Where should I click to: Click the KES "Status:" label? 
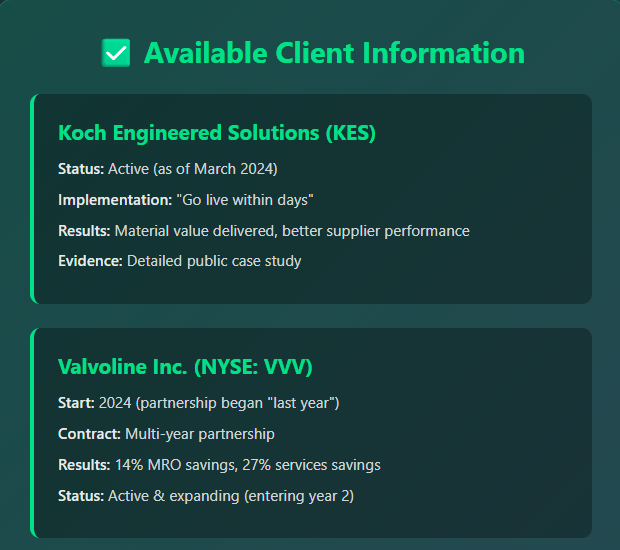(81, 167)
